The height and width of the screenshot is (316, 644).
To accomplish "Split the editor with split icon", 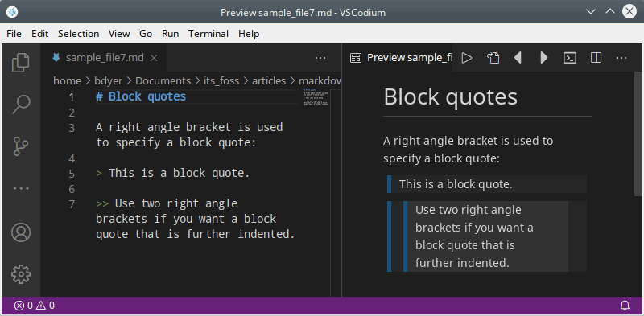I will coord(596,58).
